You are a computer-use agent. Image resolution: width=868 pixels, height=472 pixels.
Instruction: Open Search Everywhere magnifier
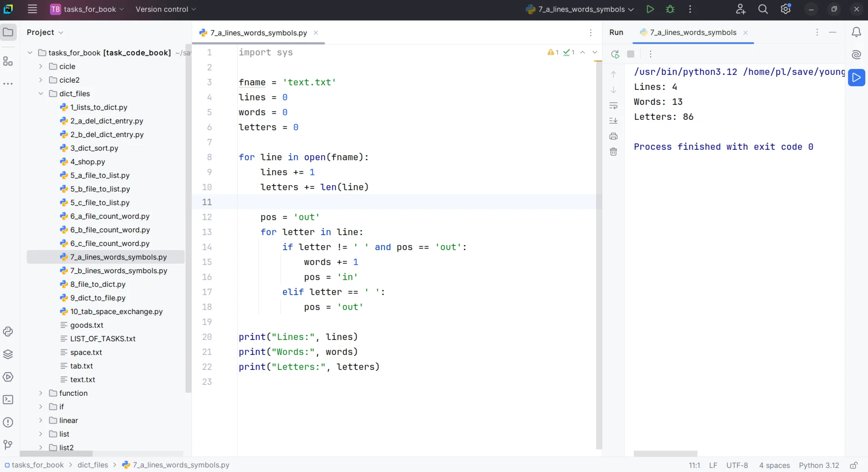(x=763, y=9)
